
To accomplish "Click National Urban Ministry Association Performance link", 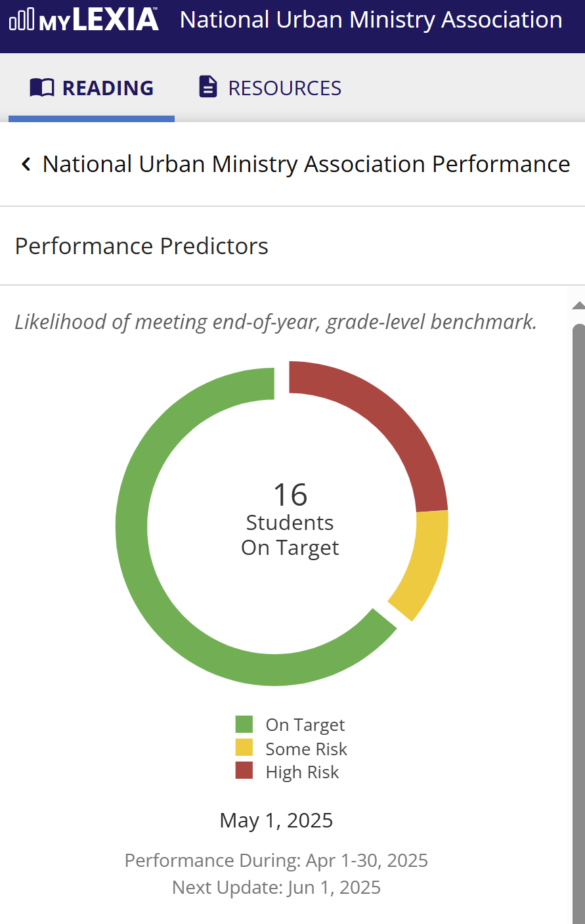I will pyautogui.click(x=306, y=164).
